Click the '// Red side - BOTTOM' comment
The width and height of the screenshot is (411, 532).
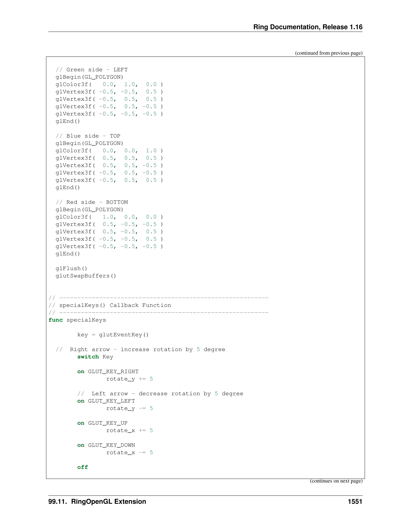tap(92, 202)
